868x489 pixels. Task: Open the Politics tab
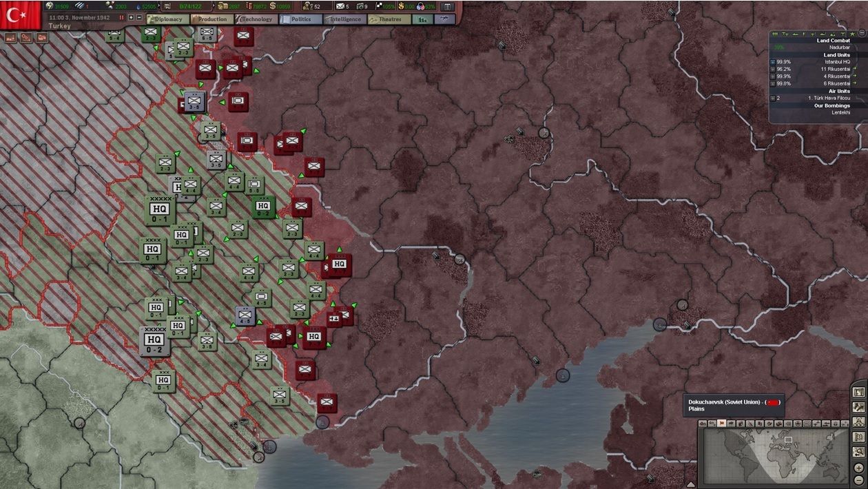pyautogui.click(x=300, y=19)
